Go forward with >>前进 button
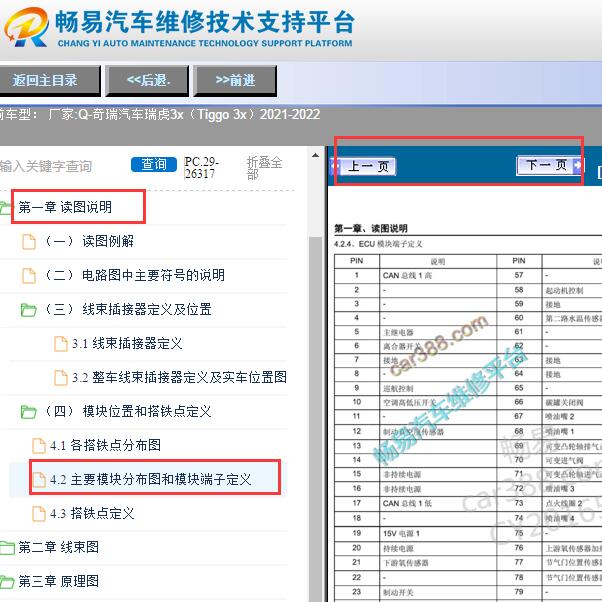Viewport: 602px width, 602px height. point(235,81)
